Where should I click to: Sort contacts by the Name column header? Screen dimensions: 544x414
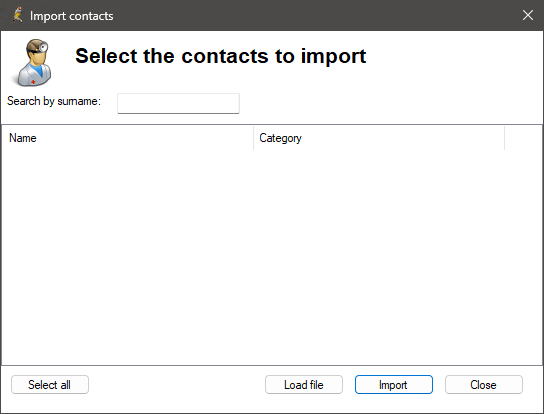point(128,138)
